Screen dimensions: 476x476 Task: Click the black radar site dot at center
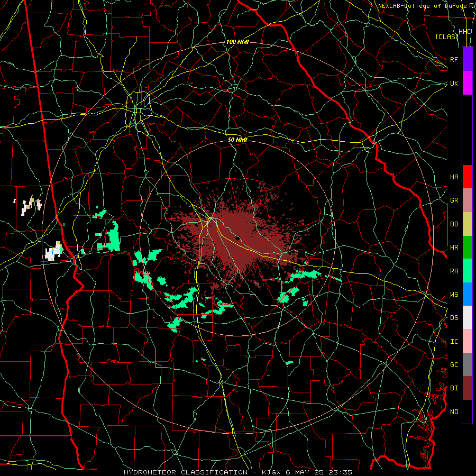(237, 239)
